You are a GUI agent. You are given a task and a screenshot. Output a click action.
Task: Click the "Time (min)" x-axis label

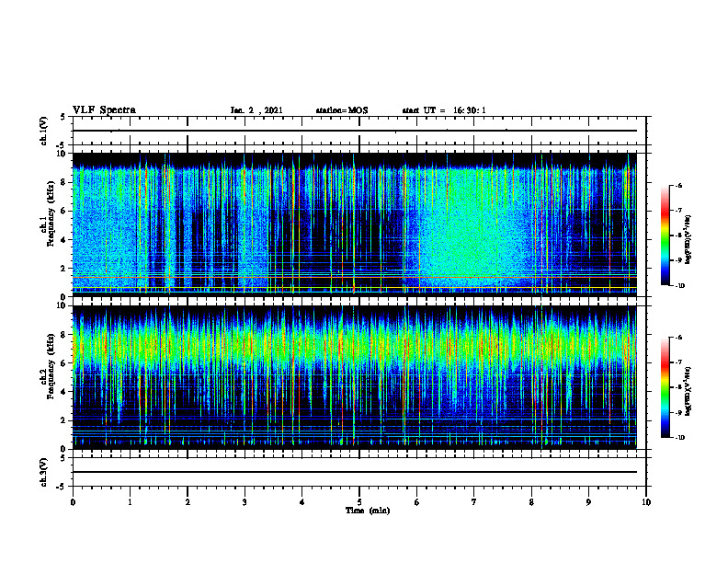pos(368,511)
